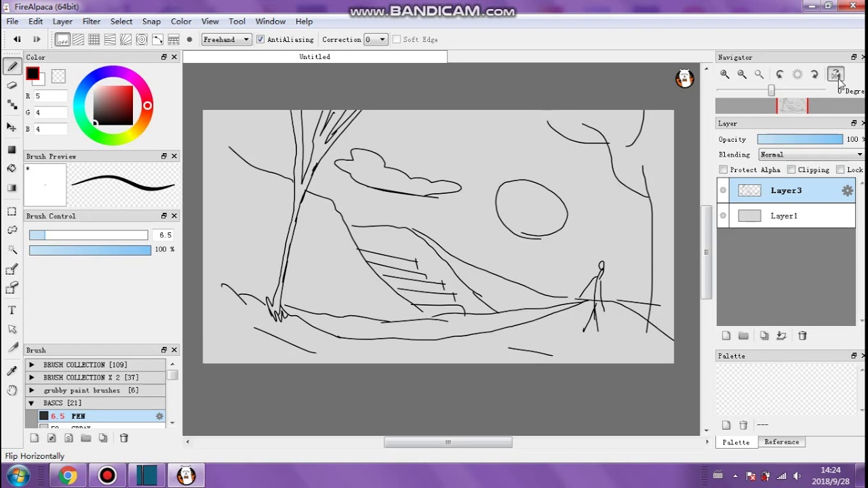Add a new layer

726,335
